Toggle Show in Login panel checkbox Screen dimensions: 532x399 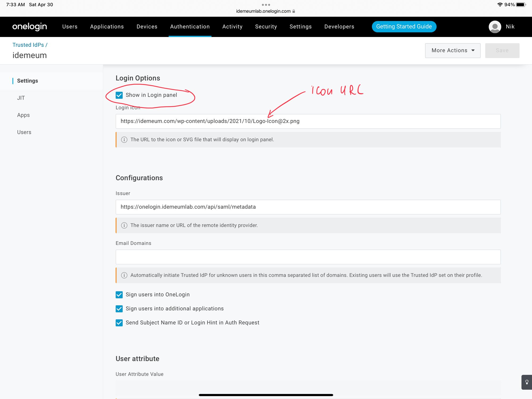pyautogui.click(x=119, y=95)
